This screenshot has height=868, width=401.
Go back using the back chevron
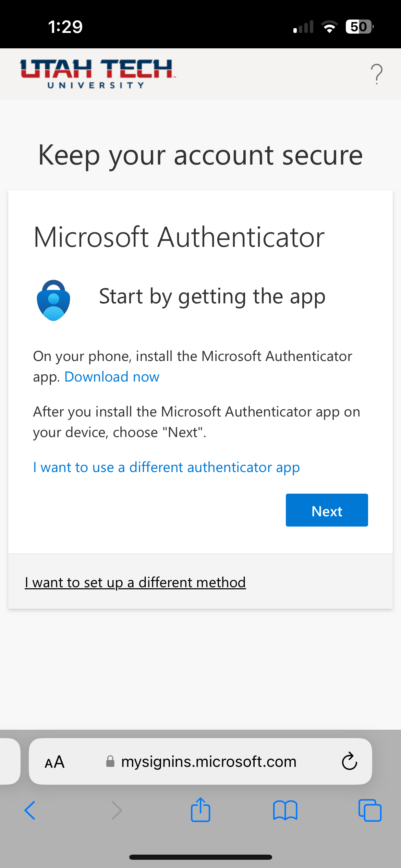(30, 810)
